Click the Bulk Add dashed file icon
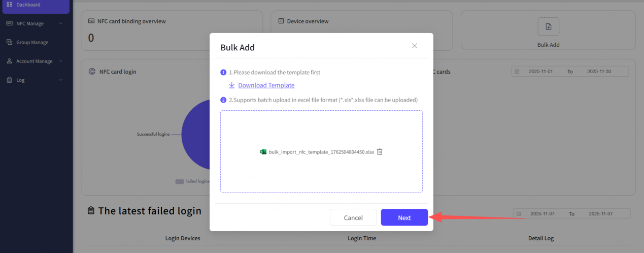This screenshot has height=253, width=644. (x=548, y=27)
